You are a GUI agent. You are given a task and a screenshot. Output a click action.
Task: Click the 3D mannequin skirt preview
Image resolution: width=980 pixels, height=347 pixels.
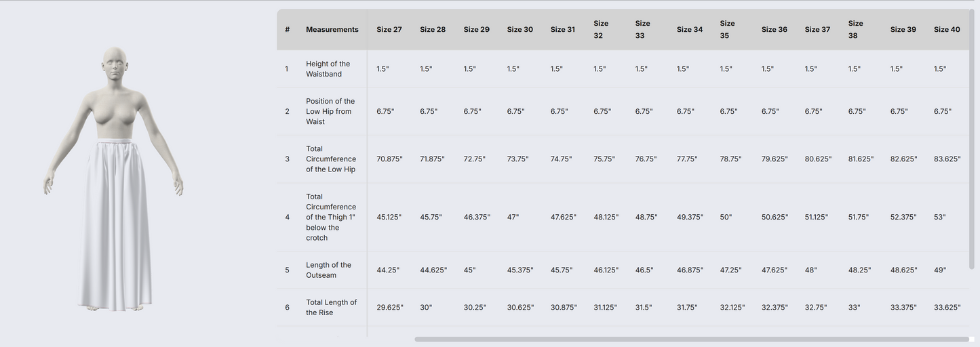coord(114,180)
